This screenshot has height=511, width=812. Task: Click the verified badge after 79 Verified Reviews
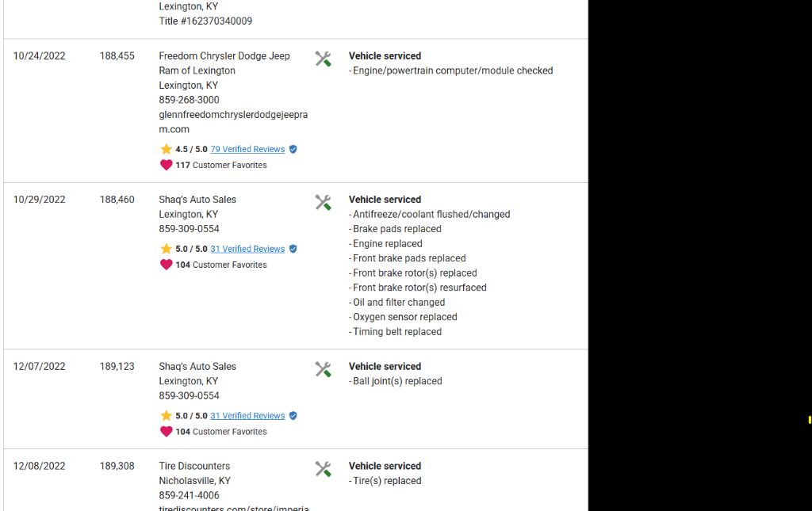(293, 149)
